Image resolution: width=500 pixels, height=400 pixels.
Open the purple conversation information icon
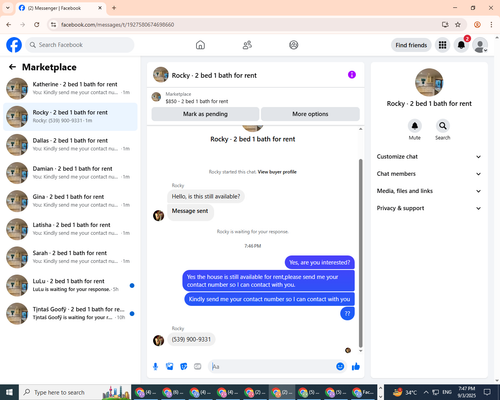click(x=352, y=75)
